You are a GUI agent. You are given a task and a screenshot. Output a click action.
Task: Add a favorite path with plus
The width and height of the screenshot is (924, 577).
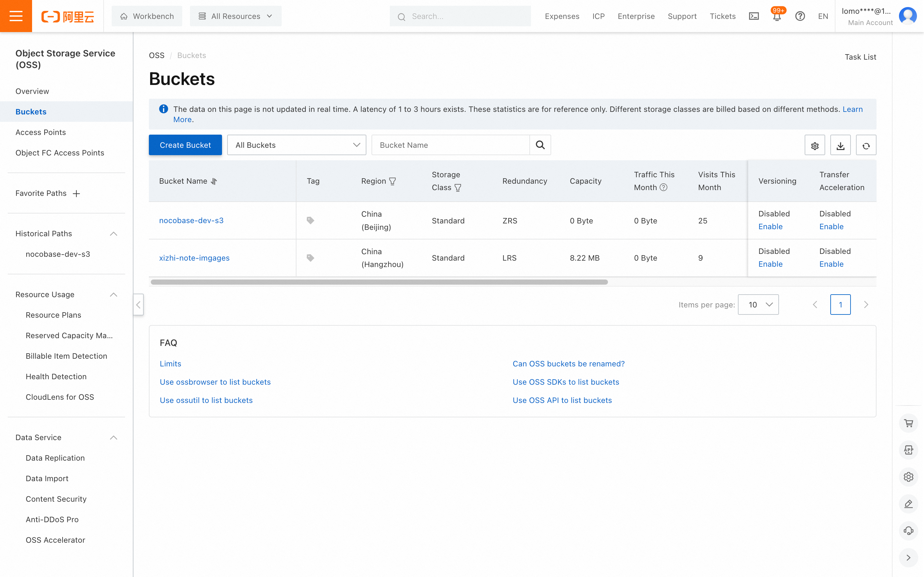pyautogui.click(x=76, y=194)
